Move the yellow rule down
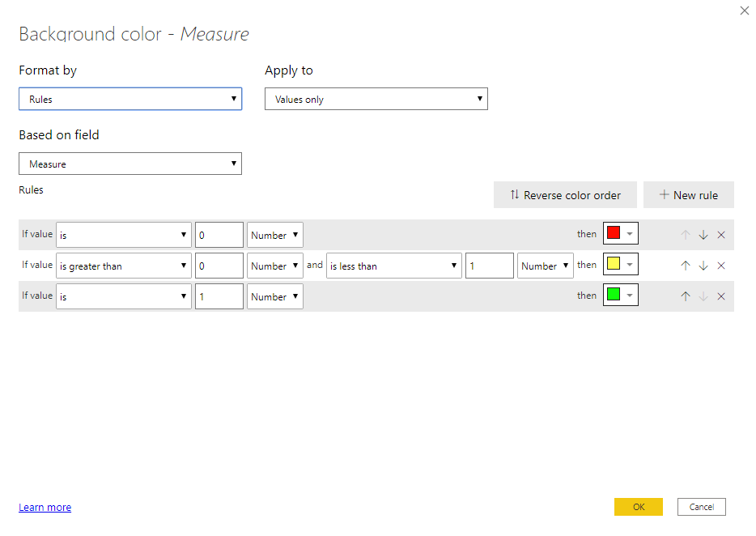Viewport: 756px width, 536px height. [703, 266]
